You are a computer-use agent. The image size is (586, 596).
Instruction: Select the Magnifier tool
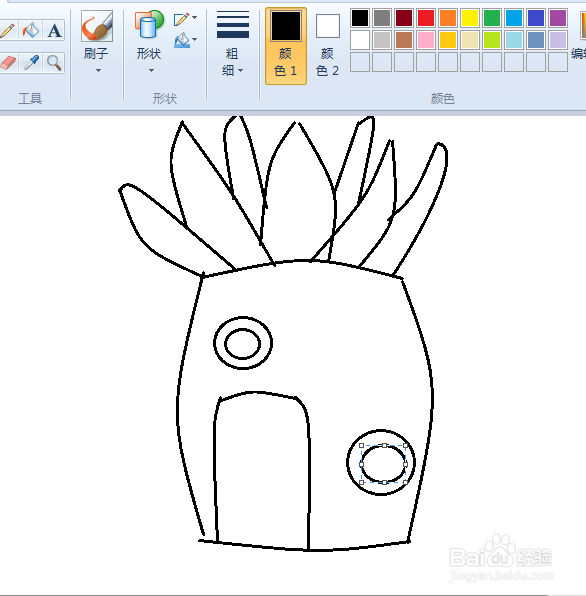[54, 63]
